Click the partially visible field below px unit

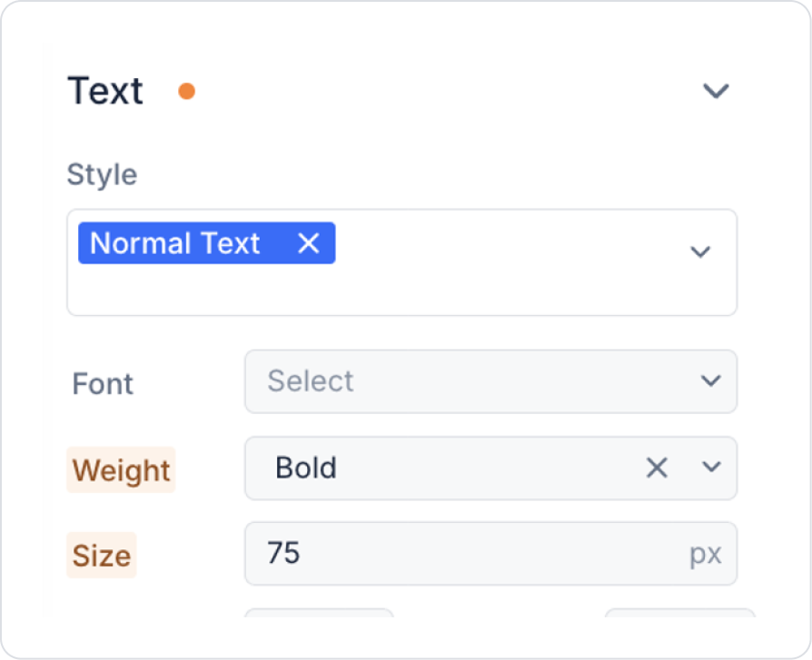[678, 613]
